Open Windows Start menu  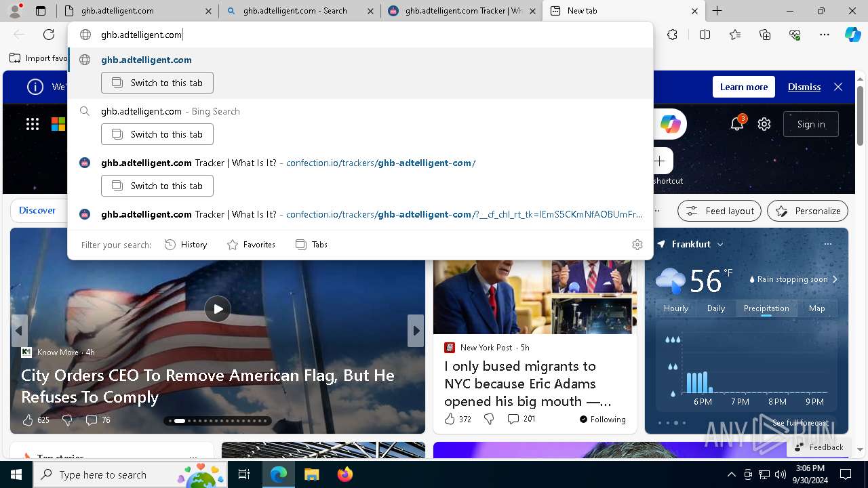[x=16, y=475]
